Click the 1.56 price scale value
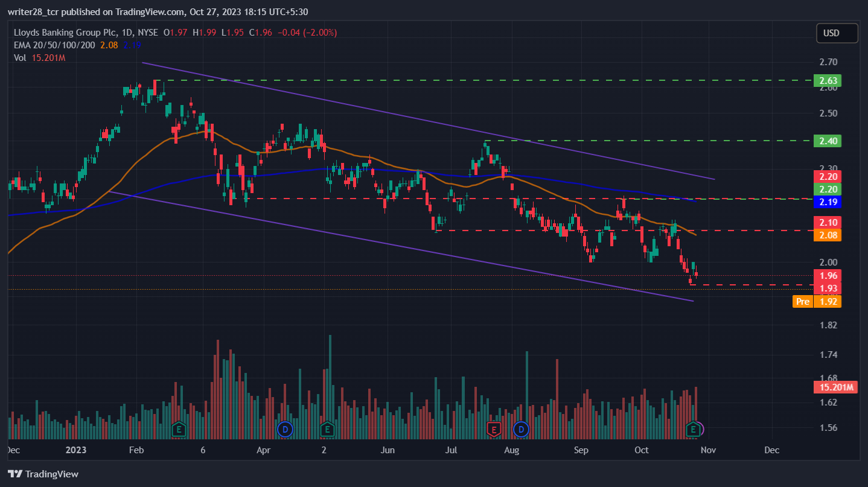 pos(828,428)
